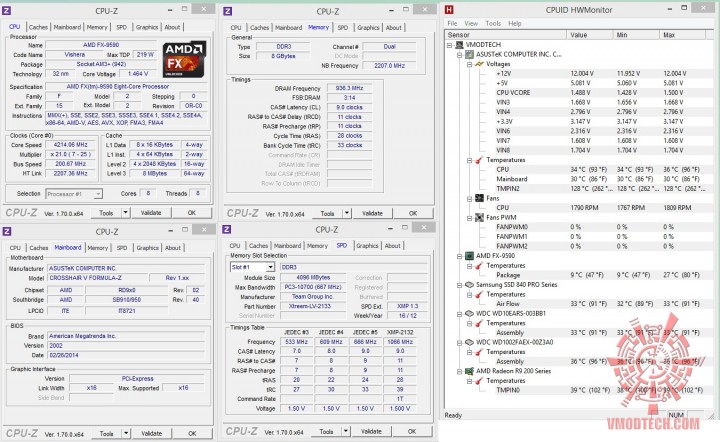This screenshot has width=720, height=442.
Task: Switch to SPD tab in Memory CPU-Z window
Action: tap(343, 28)
